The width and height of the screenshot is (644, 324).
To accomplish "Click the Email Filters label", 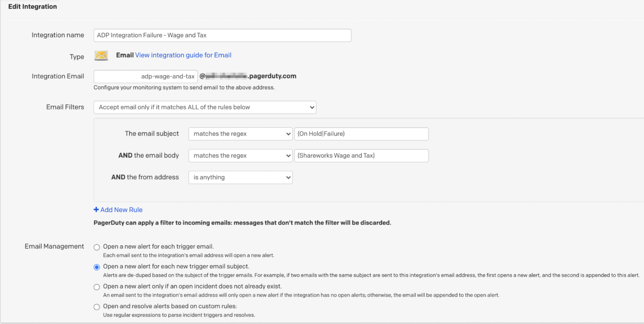I will click(65, 107).
